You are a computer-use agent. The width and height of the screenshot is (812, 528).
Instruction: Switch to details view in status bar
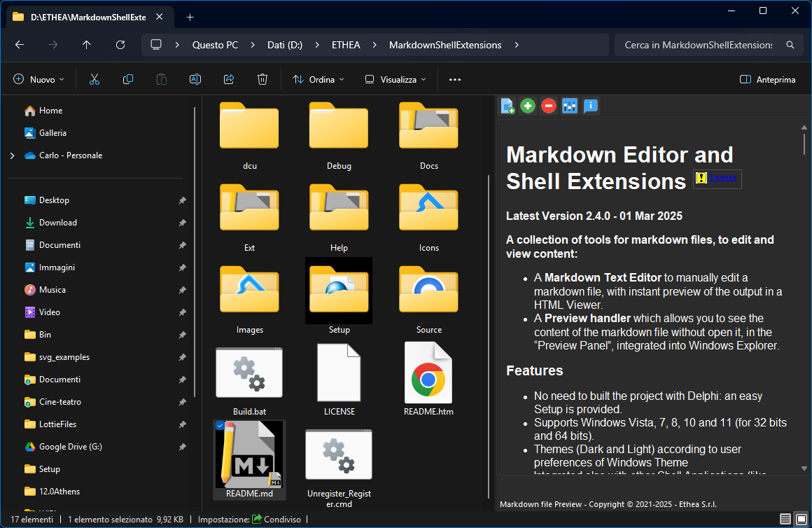tap(785, 519)
